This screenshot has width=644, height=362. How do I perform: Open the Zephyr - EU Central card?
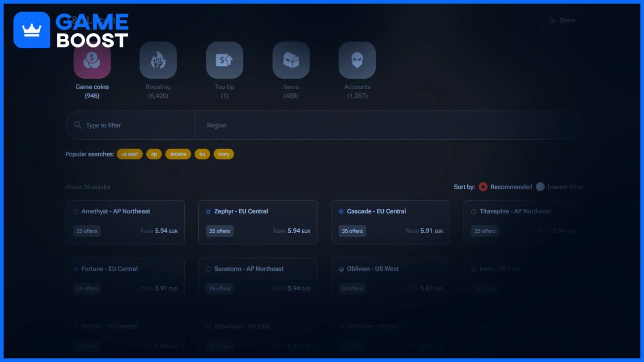pos(258,222)
